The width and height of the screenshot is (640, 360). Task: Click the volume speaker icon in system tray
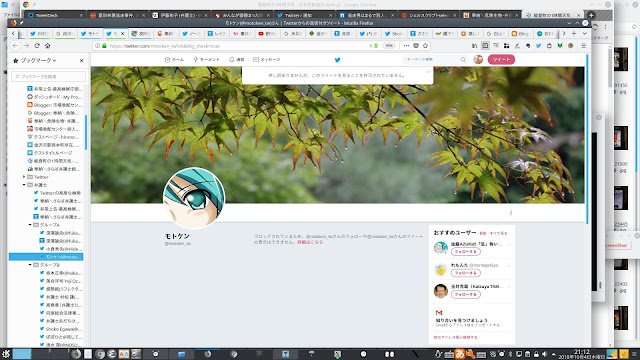[x=544, y=354]
